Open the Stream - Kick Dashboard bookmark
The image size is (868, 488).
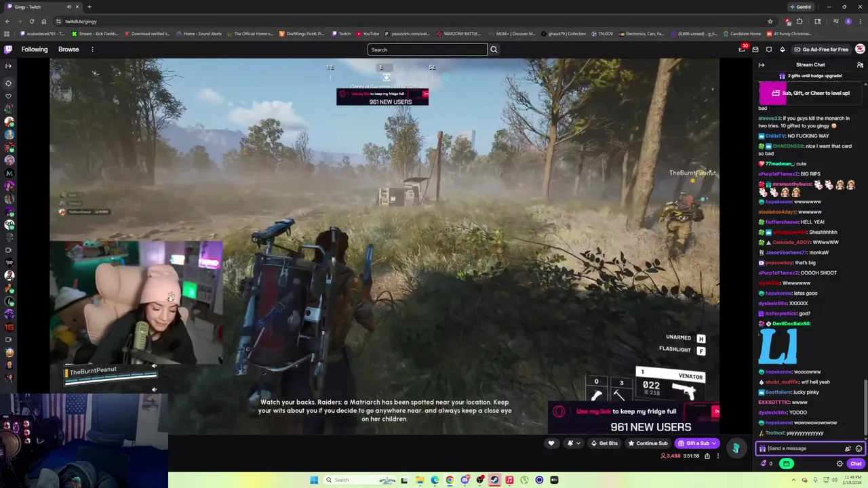point(97,34)
